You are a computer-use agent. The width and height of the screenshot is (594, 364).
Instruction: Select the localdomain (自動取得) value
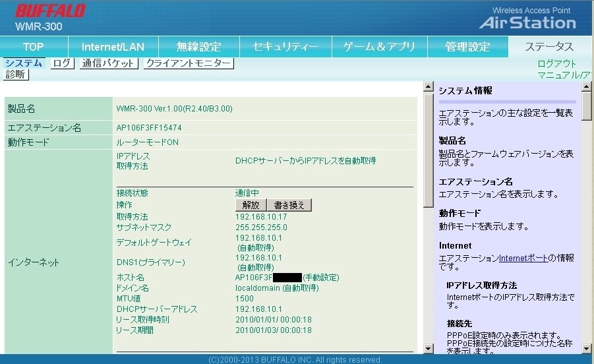(x=277, y=288)
